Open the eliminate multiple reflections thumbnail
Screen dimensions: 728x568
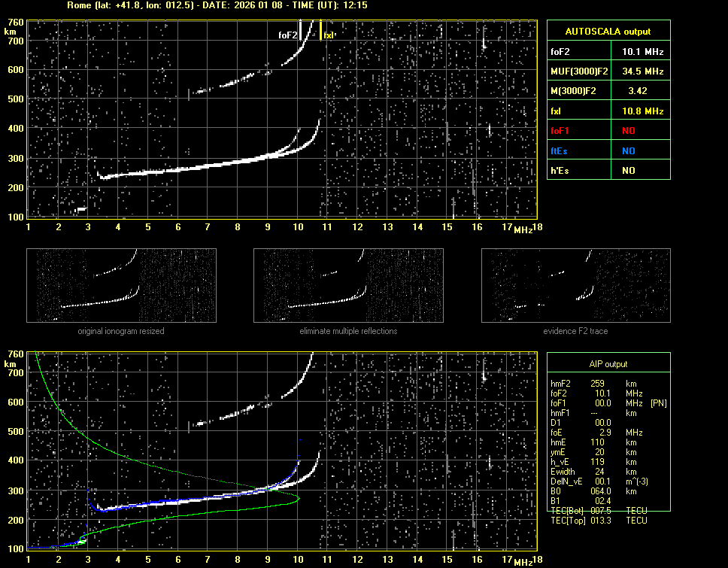click(x=348, y=286)
